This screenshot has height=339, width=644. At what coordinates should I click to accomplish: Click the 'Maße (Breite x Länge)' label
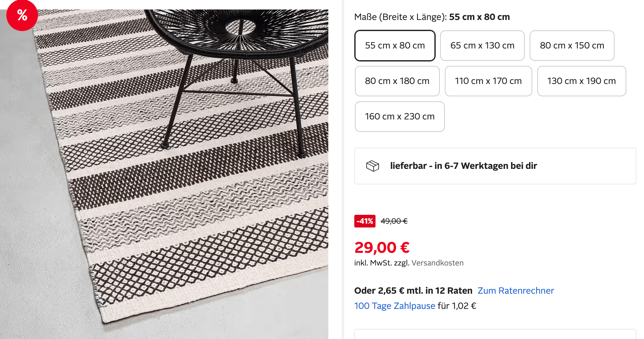400,17
